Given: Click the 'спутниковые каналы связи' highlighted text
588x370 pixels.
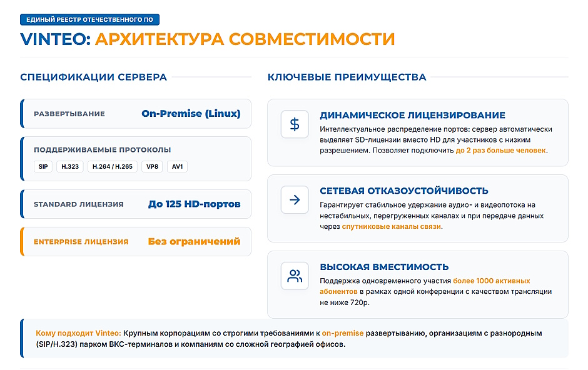Looking at the screenshot, I should (391, 227).
